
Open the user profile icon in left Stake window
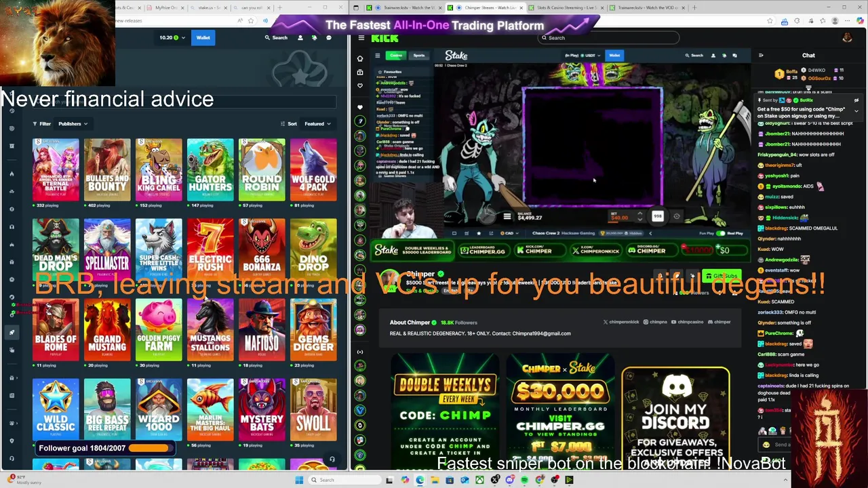click(x=300, y=37)
